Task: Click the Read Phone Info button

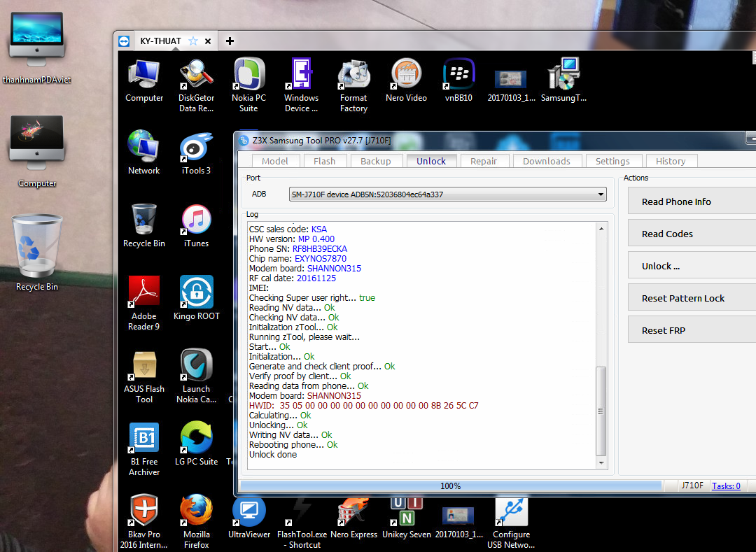Action: pyautogui.click(x=692, y=201)
